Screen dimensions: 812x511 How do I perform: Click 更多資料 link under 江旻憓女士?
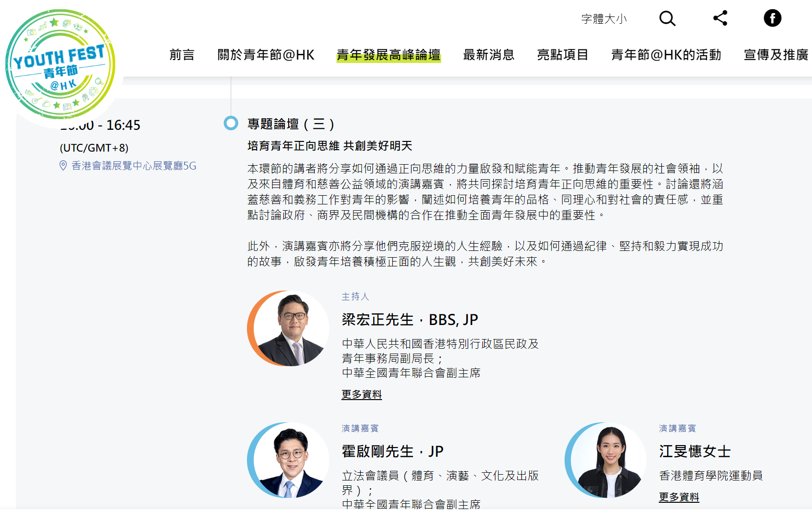pyautogui.click(x=679, y=497)
